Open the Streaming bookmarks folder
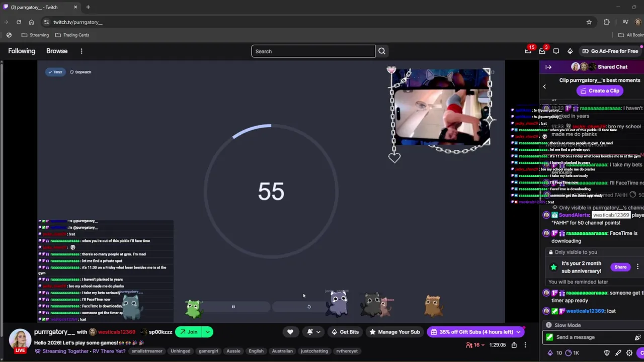This screenshot has width=644, height=362. [x=35, y=35]
